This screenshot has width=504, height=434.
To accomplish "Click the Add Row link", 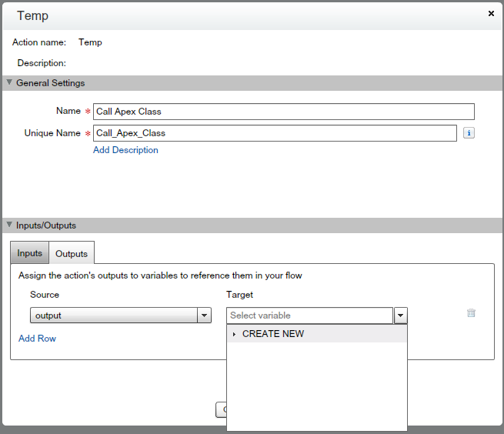I will [37, 339].
